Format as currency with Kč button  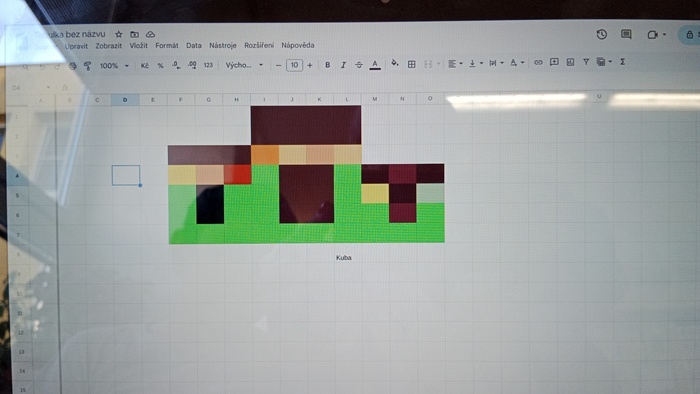pyautogui.click(x=145, y=66)
